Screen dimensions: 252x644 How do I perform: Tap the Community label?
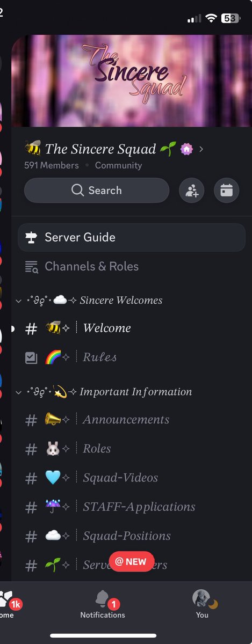point(118,165)
